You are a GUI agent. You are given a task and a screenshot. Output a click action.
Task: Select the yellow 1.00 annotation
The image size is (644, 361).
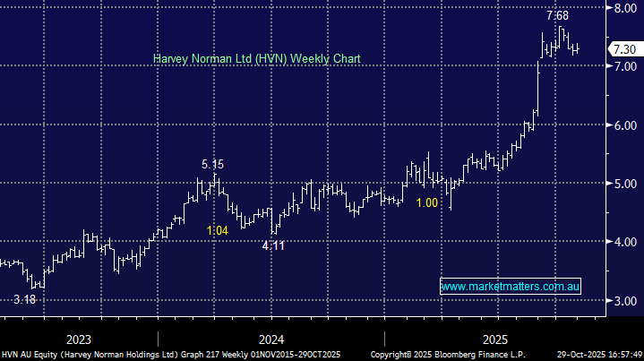[427, 203]
